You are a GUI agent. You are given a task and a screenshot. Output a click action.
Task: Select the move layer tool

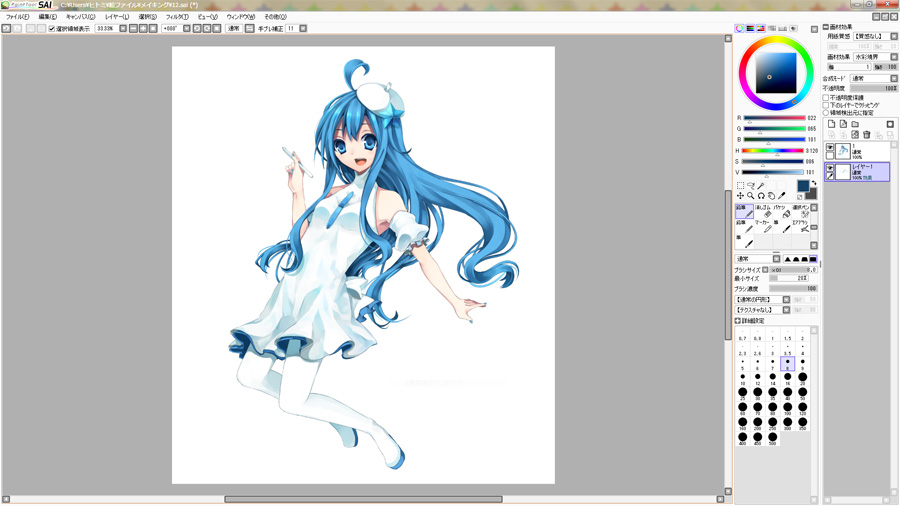(740, 196)
